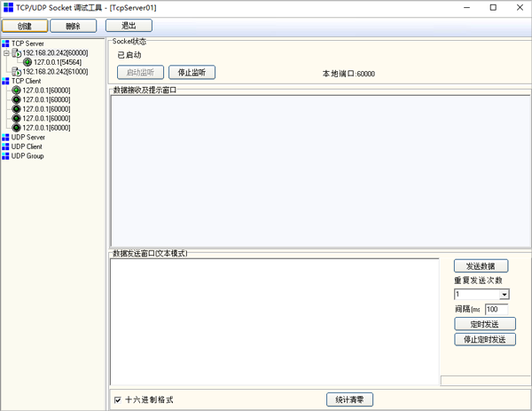Viewport: 532px width, 411px height.
Task: Minimize the Socket tool window
Action: click(467, 7)
